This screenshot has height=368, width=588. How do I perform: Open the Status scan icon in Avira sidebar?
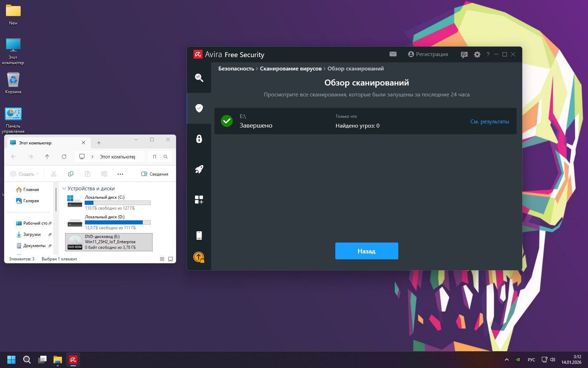pyautogui.click(x=199, y=77)
